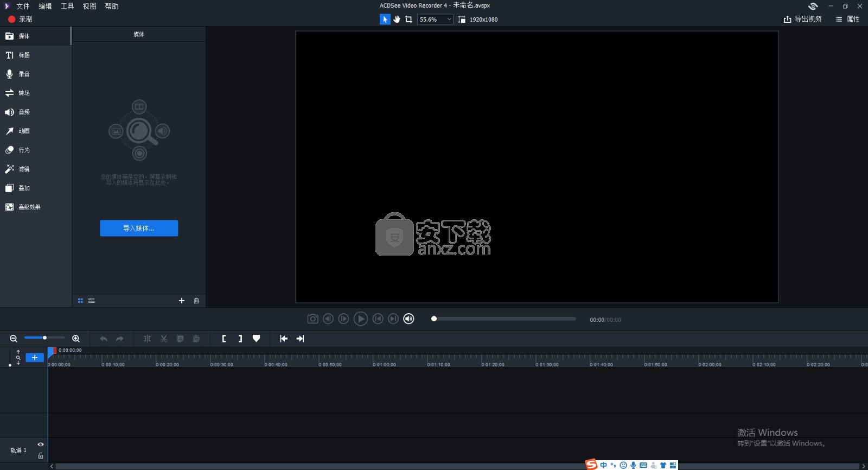This screenshot has height=470, width=868.
Task: Expand the 55.6% zoom dropdown
Action: point(435,19)
